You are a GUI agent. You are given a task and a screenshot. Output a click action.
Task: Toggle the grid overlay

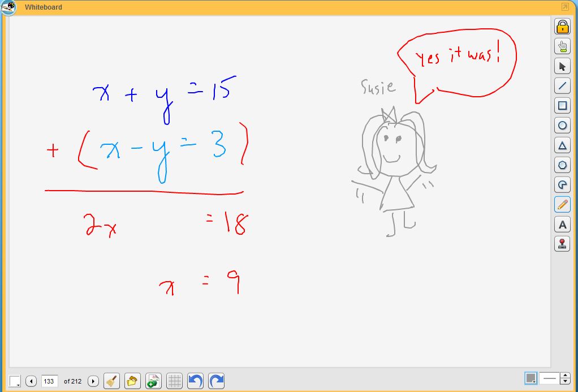coord(174,380)
